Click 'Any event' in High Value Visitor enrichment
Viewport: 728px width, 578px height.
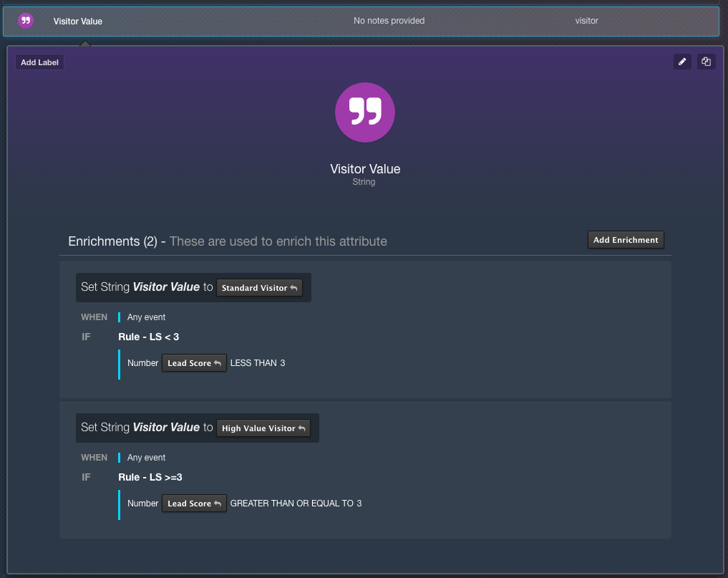[146, 458]
